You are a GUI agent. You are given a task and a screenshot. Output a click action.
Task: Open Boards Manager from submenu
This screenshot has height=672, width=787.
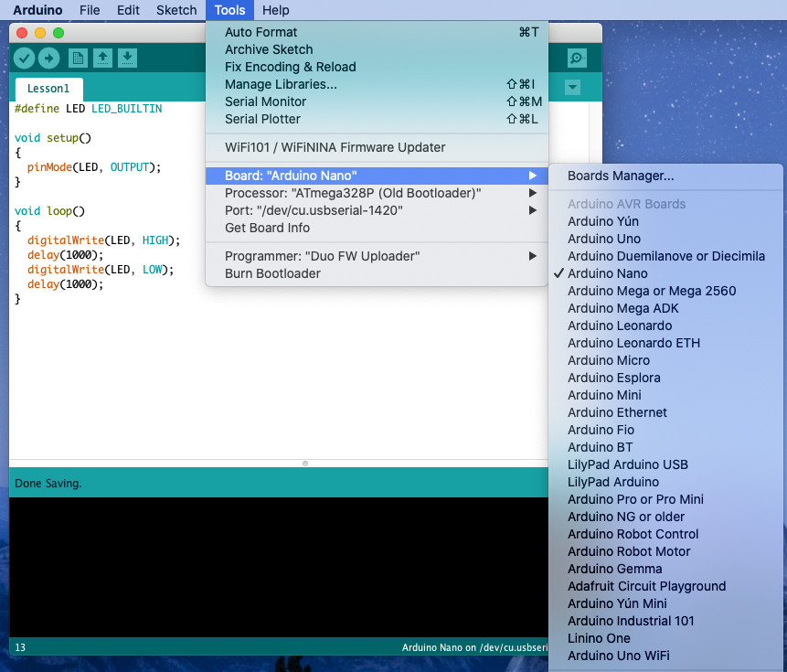[621, 176]
